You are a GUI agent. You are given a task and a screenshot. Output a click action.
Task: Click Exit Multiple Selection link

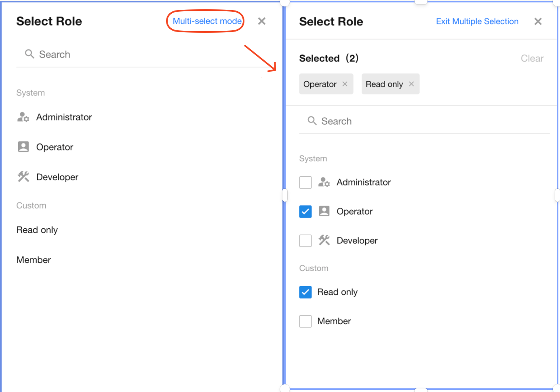click(477, 21)
